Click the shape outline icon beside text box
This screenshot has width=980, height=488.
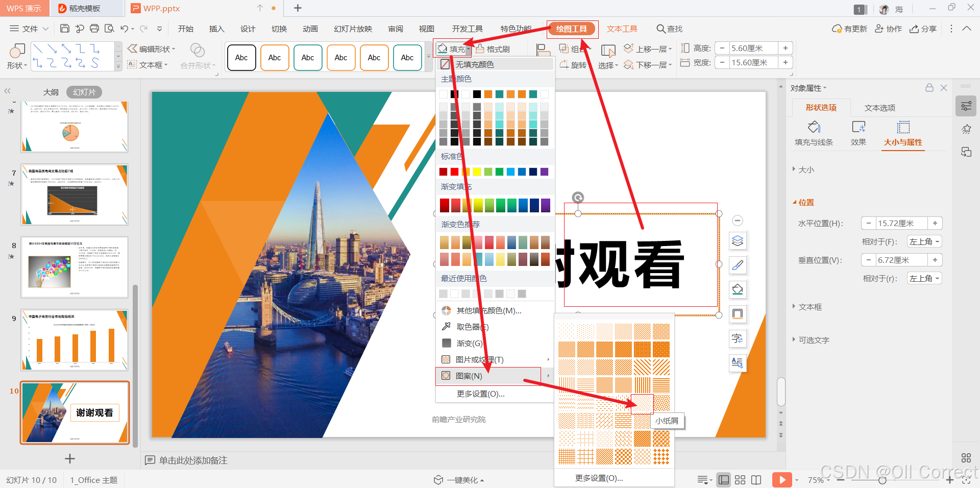click(x=738, y=314)
